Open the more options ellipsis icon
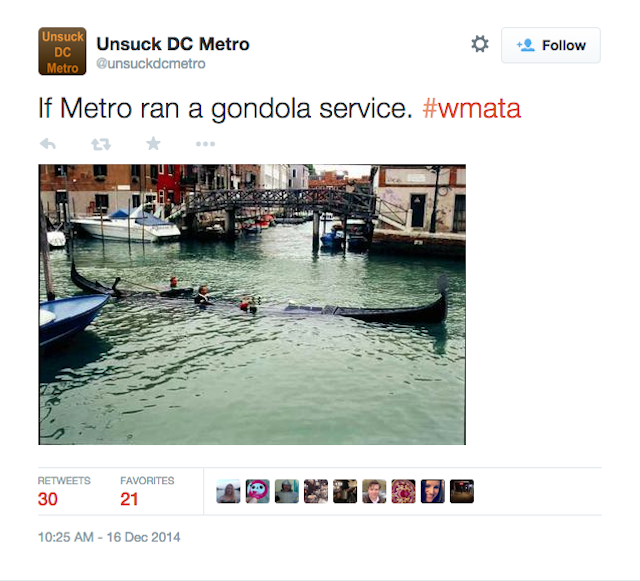The height and width of the screenshot is (581, 640). point(205,144)
